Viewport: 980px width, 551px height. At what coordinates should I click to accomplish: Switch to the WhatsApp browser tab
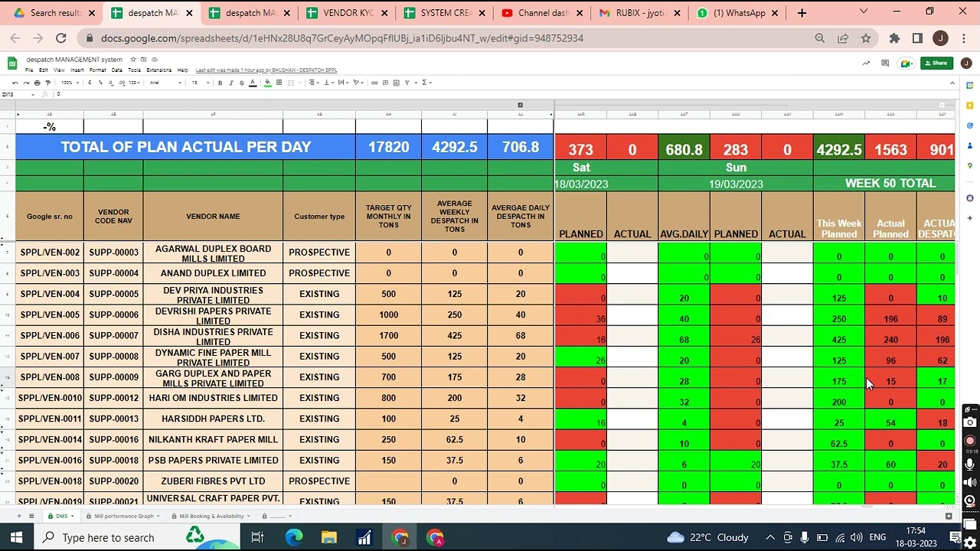click(x=738, y=13)
